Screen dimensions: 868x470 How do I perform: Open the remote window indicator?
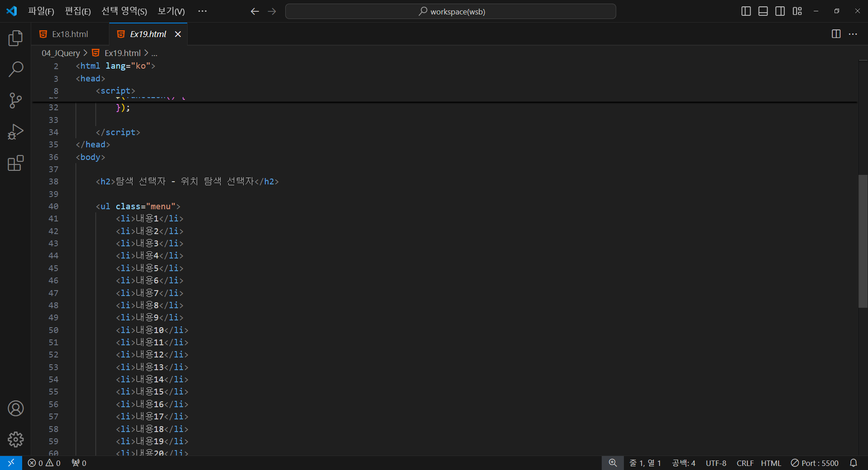tap(11, 463)
